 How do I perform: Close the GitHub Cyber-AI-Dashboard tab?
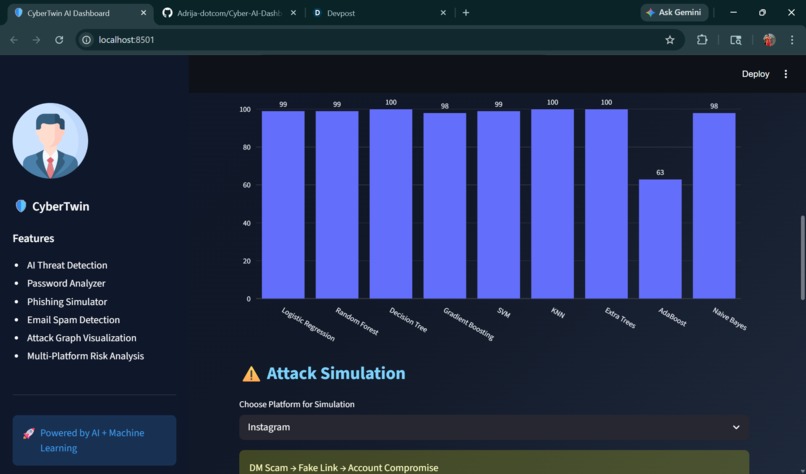pyautogui.click(x=293, y=13)
